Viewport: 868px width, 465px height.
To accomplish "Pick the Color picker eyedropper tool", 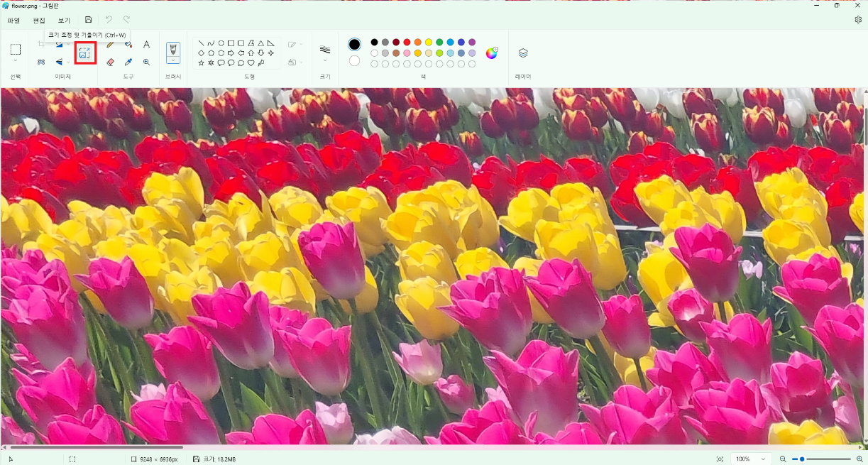I will (128, 62).
